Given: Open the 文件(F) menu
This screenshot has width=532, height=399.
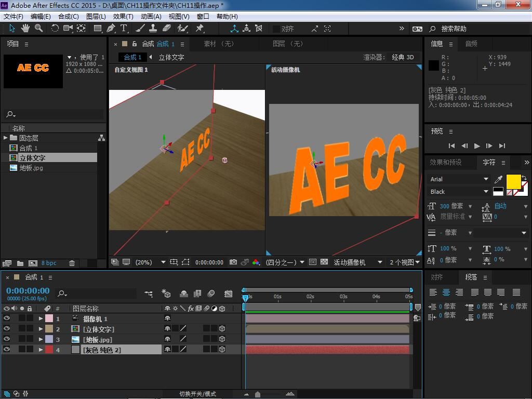Looking at the screenshot, I should tap(14, 16).
